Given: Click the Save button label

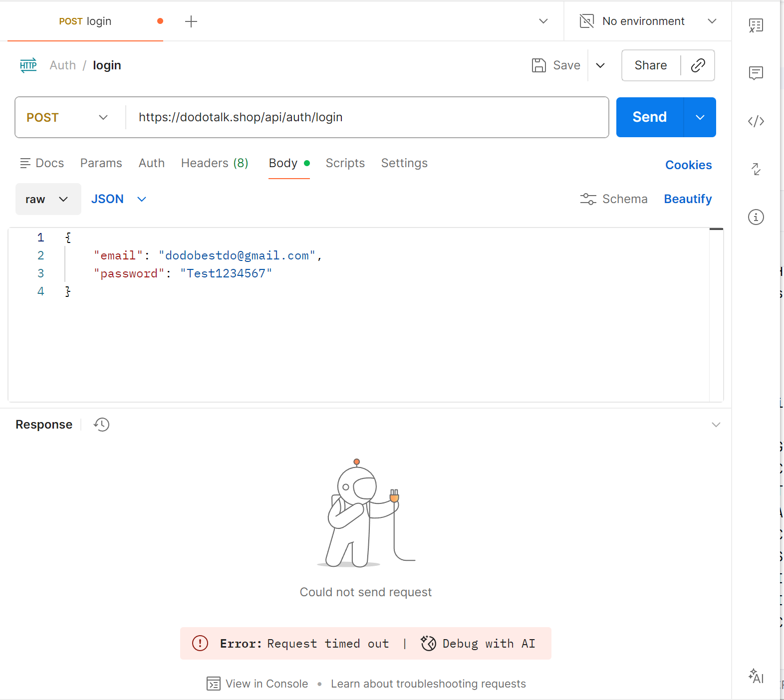Looking at the screenshot, I should (567, 65).
